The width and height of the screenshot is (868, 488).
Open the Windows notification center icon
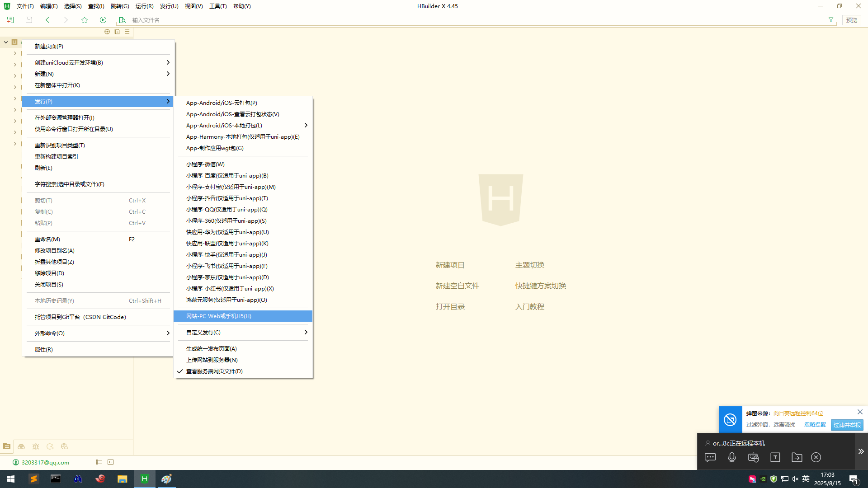[854, 479]
